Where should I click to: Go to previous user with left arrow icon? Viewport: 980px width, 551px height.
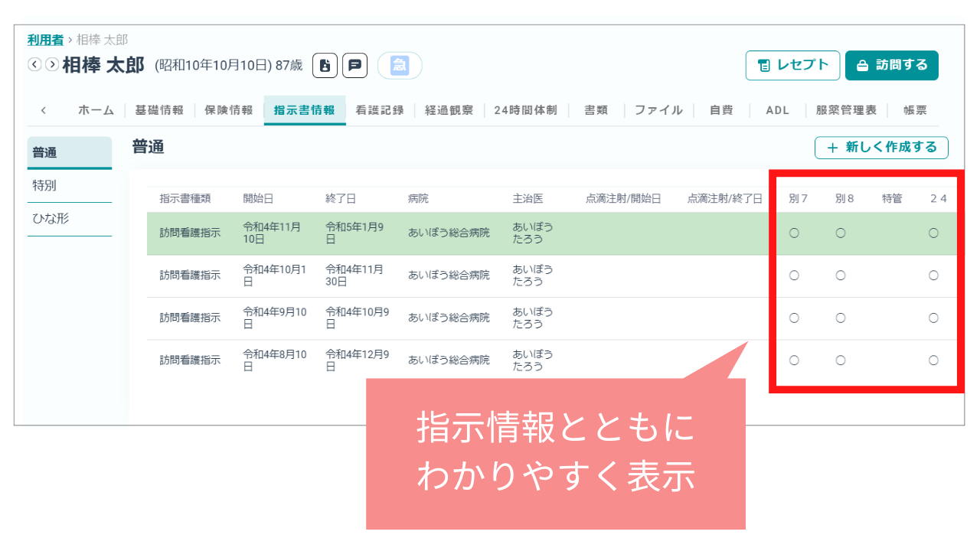tap(34, 65)
